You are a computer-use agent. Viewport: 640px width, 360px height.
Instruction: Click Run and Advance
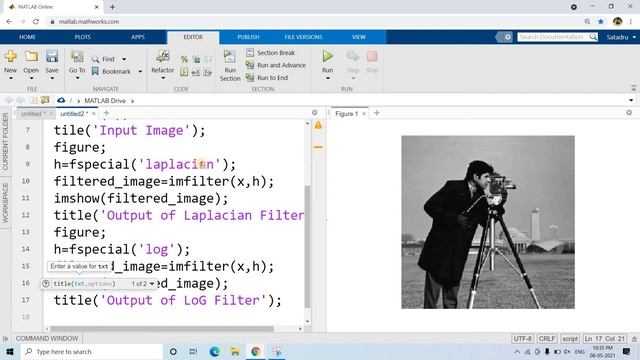point(276,65)
